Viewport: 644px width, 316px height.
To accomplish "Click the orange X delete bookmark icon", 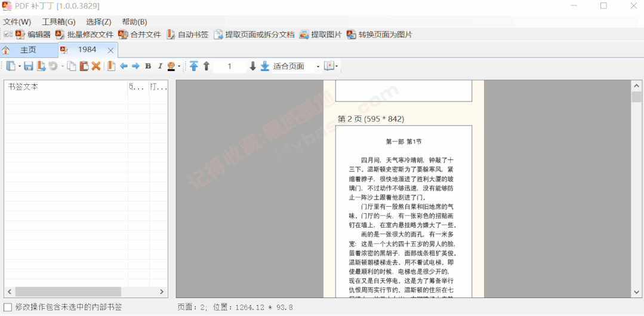I will tap(96, 66).
